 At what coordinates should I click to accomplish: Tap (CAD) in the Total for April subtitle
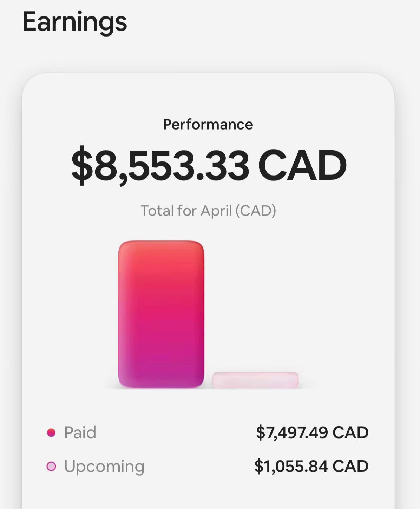tap(256, 211)
